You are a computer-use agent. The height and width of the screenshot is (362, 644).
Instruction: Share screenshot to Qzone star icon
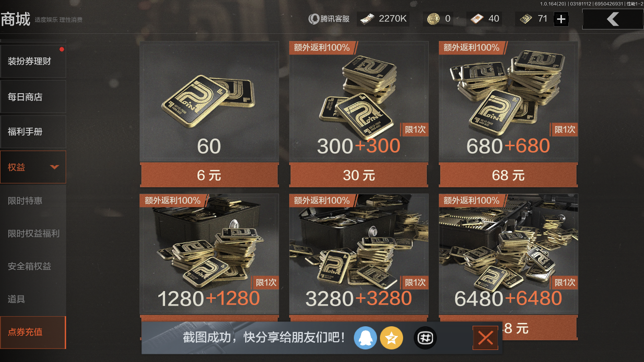point(392,338)
